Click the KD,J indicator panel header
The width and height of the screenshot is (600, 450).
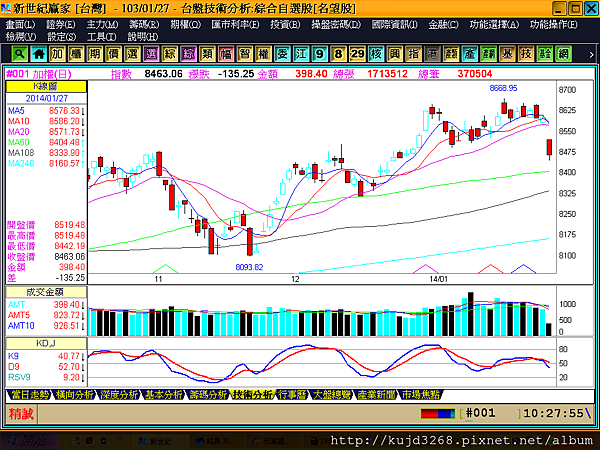46,343
